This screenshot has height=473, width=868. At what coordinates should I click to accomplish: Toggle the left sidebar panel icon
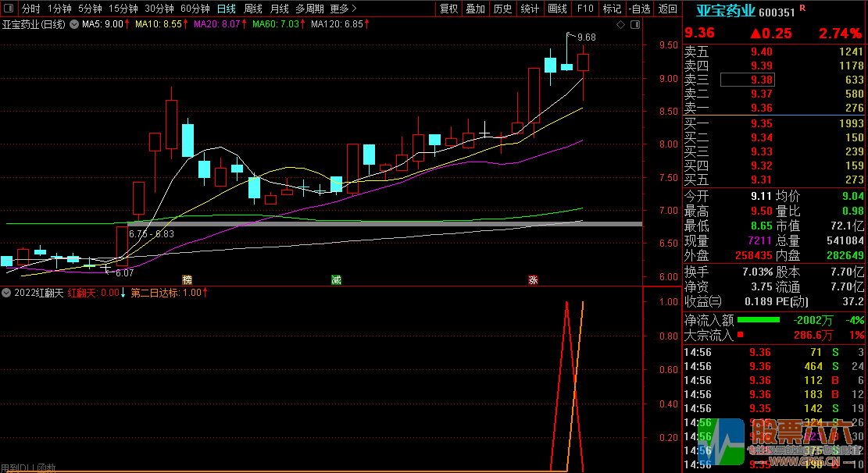tap(8, 9)
